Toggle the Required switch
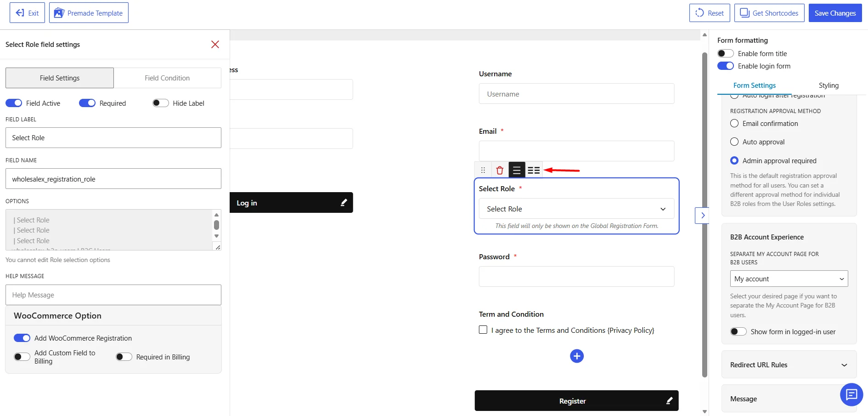Screen dimensions: 868x416 pos(87,103)
